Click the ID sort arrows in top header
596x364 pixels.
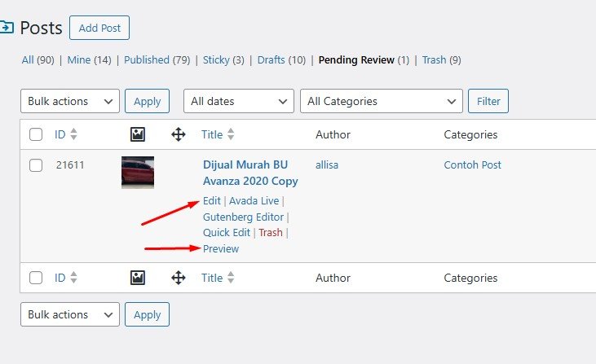(74, 134)
